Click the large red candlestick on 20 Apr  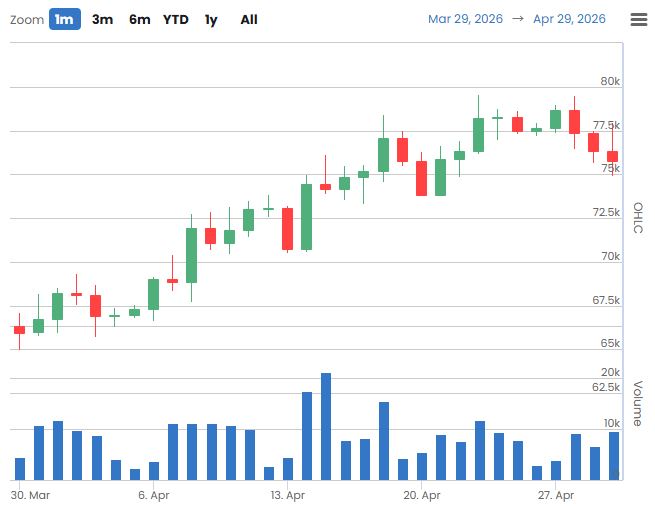(422, 178)
